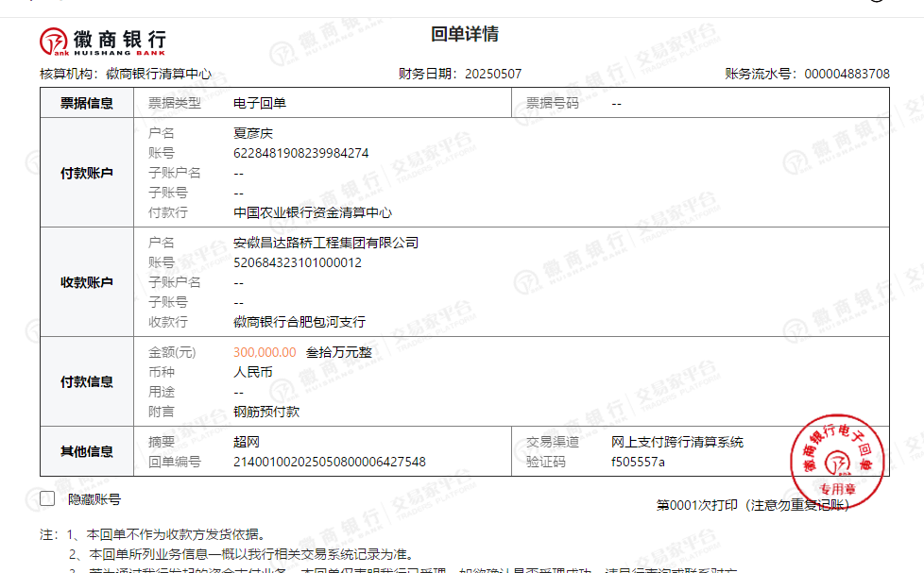The height and width of the screenshot is (573, 924).
Task: Click the 其他信息 section header cell
Action: [87, 452]
